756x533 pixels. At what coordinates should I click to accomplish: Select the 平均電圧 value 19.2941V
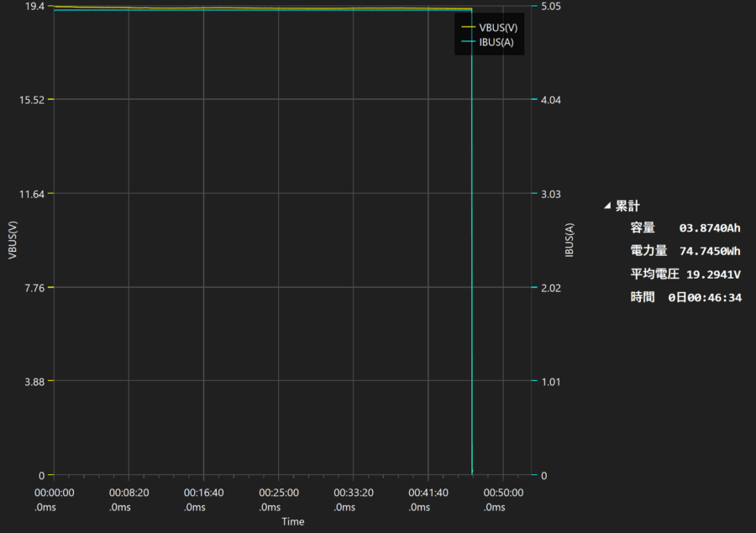click(713, 274)
